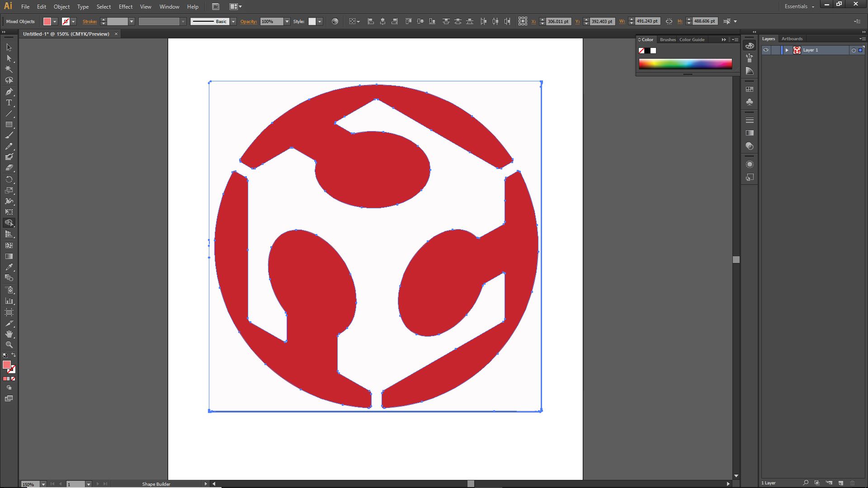
Task: Open the Essentials workspace dropdown
Action: pyautogui.click(x=799, y=6)
